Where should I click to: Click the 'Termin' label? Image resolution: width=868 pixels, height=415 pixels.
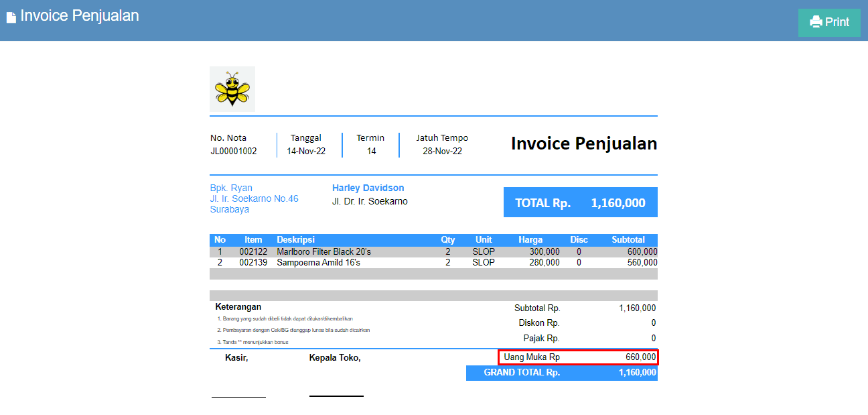pyautogui.click(x=370, y=138)
